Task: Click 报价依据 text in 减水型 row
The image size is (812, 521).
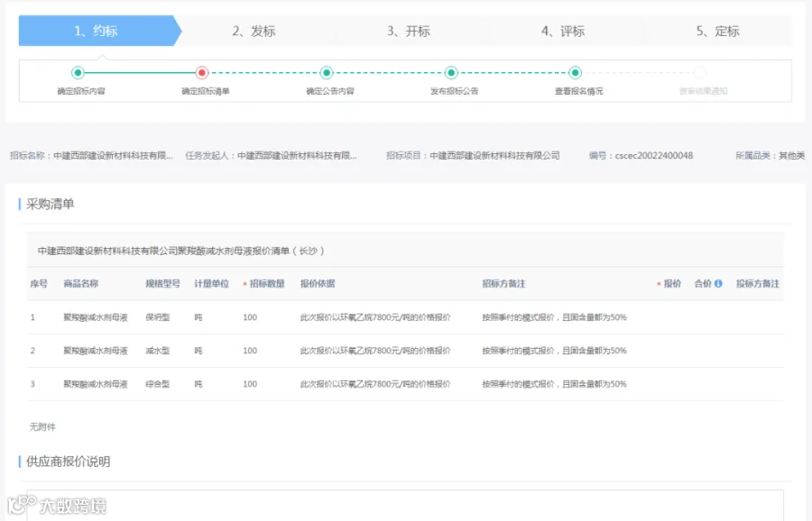Action: 375,351
